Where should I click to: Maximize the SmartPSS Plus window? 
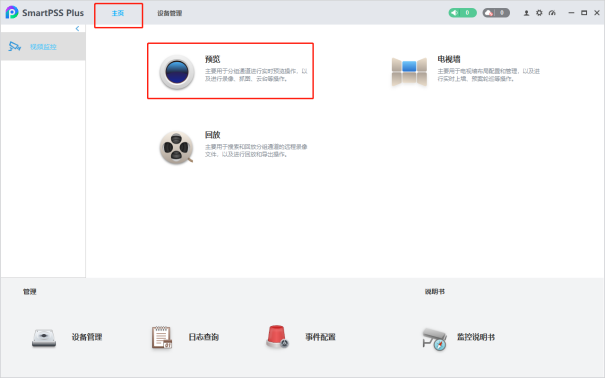click(584, 13)
